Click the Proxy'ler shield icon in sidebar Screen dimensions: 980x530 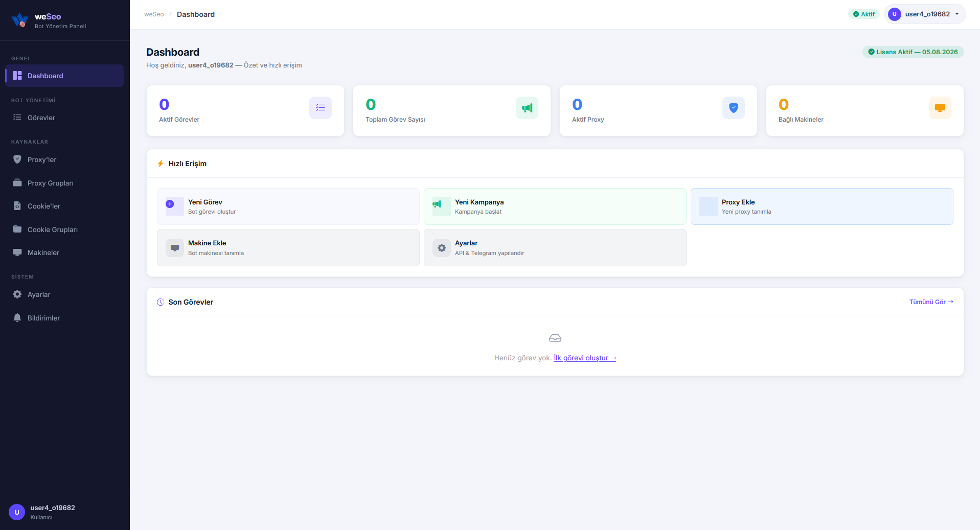(x=17, y=159)
